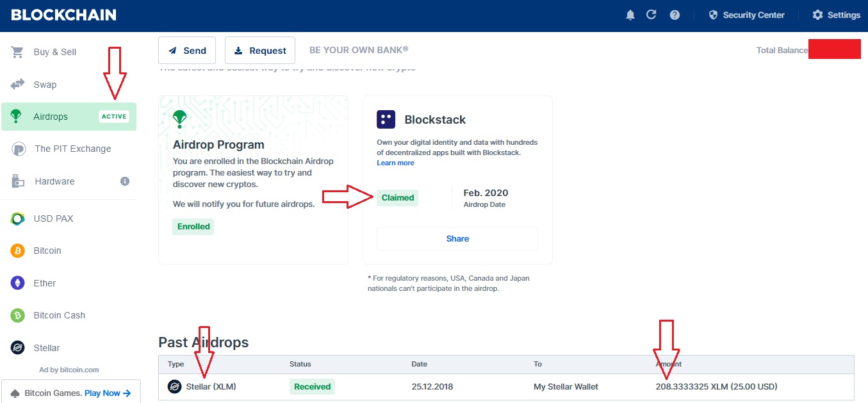Click the Type column header
868x403 pixels.
click(x=176, y=364)
